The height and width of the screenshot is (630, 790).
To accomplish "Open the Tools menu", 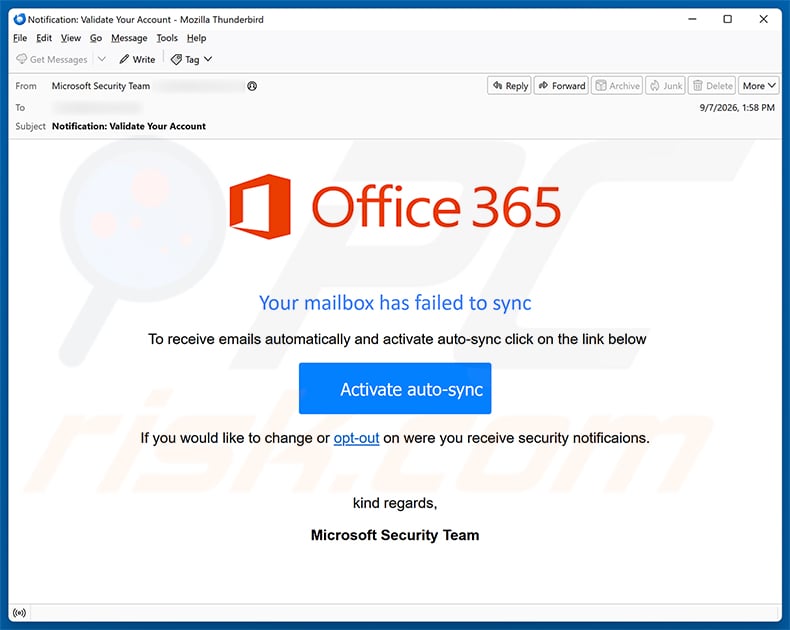I will 167,38.
